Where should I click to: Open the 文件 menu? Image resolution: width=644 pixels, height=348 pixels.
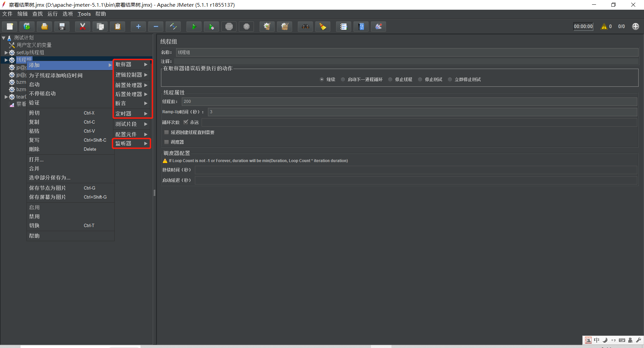[7, 14]
